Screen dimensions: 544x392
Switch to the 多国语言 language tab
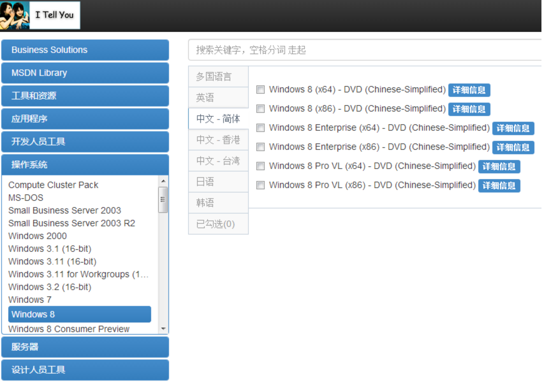point(218,76)
